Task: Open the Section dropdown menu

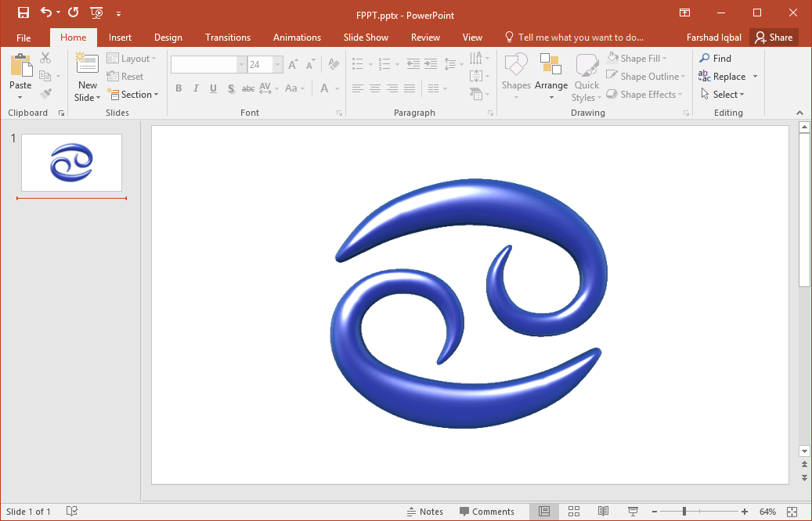Action: [139, 95]
